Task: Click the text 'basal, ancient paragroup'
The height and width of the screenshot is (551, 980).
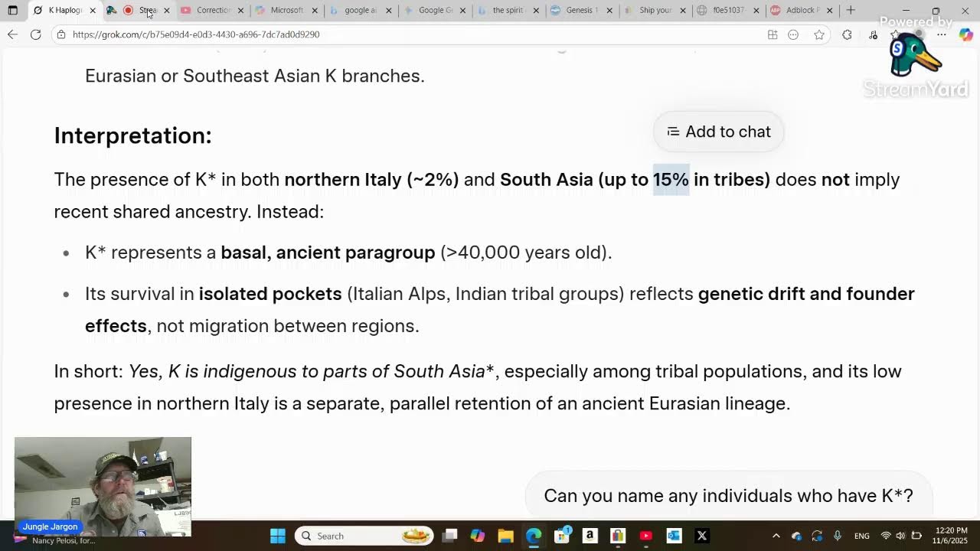Action: [328, 253]
